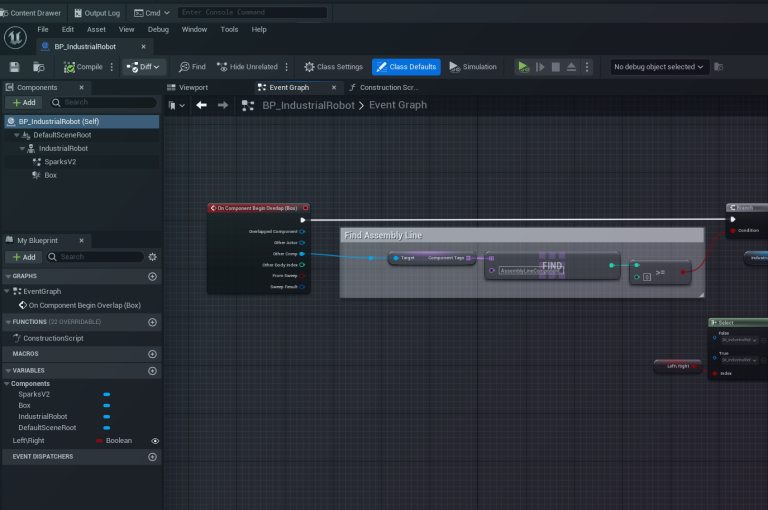Viewport: 768px width, 510px height.
Task: Collapse the VARIABLES section
Action: [8, 371]
